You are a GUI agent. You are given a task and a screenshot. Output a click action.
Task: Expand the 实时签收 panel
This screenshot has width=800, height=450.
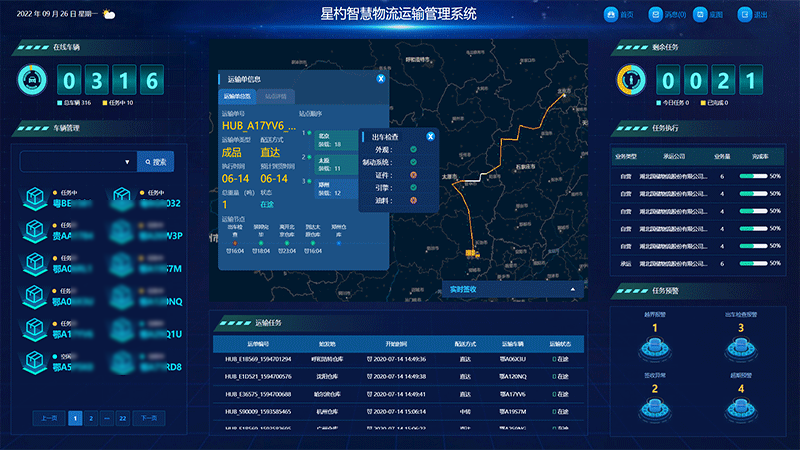coord(574,289)
